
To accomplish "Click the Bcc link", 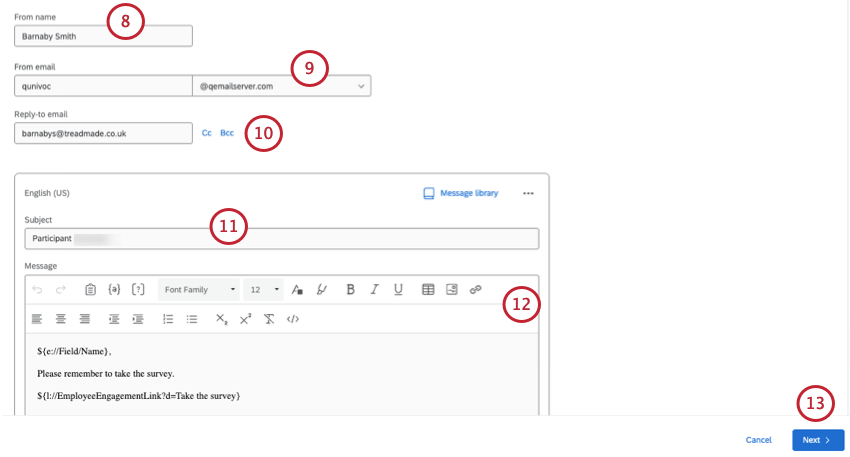I will 227,133.
